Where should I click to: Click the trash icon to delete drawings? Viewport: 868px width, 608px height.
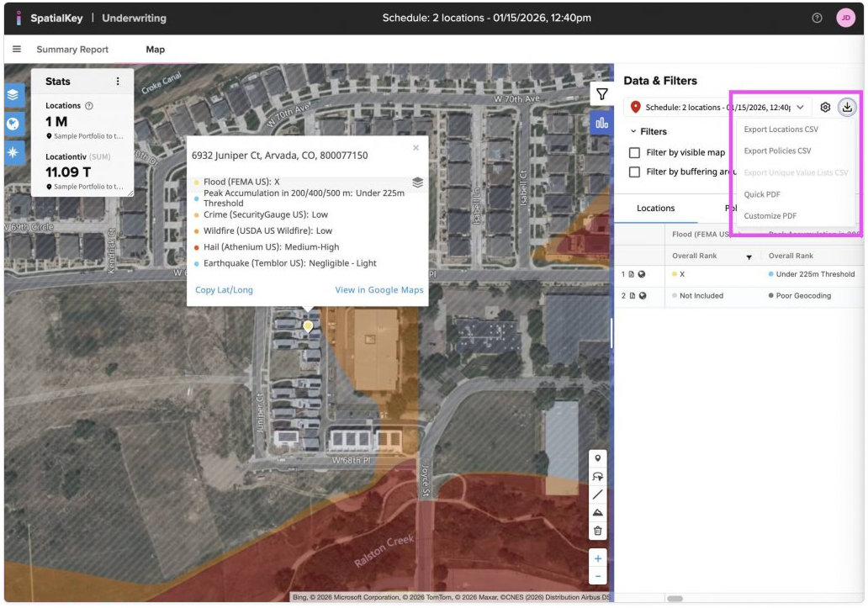(597, 531)
